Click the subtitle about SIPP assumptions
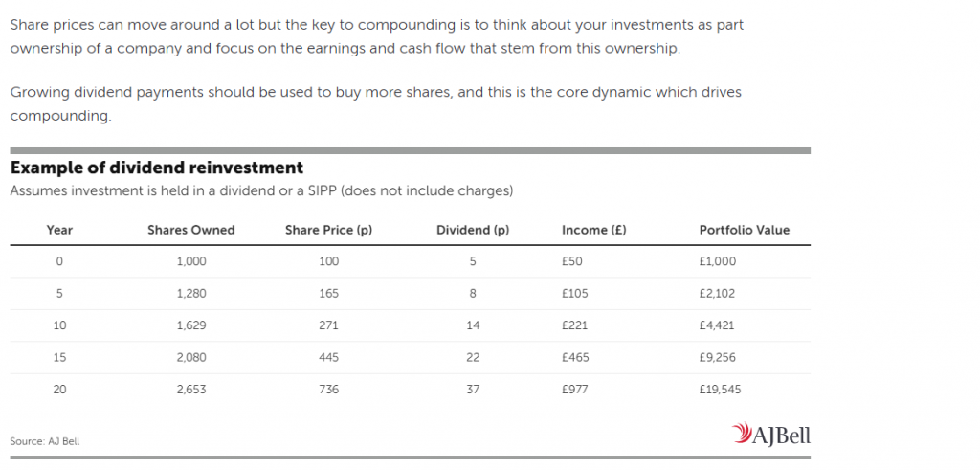 click(262, 190)
